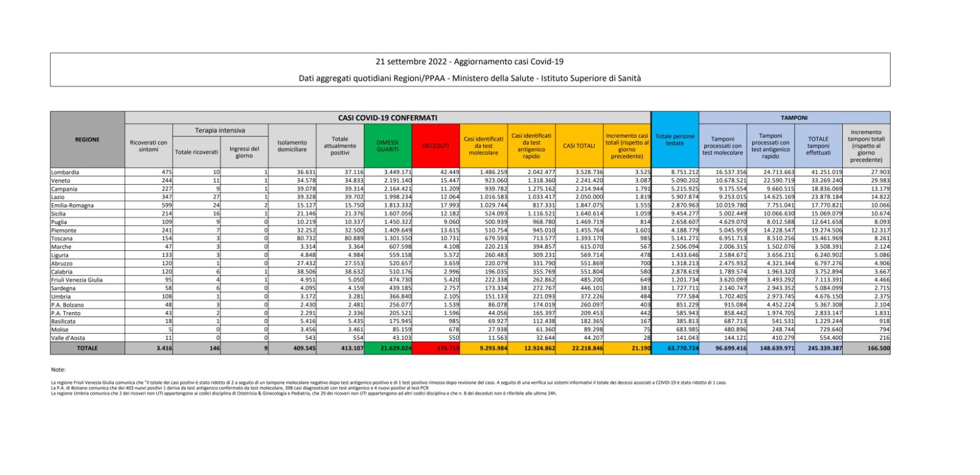Click the CASI COVID-19 CONFERMATI header
This screenshot has width=980, height=475.
pyautogui.click(x=388, y=118)
